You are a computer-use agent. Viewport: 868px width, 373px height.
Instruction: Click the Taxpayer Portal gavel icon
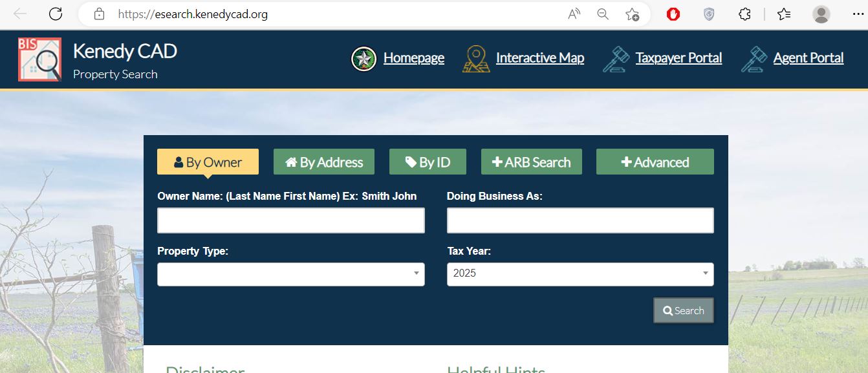pyautogui.click(x=616, y=59)
